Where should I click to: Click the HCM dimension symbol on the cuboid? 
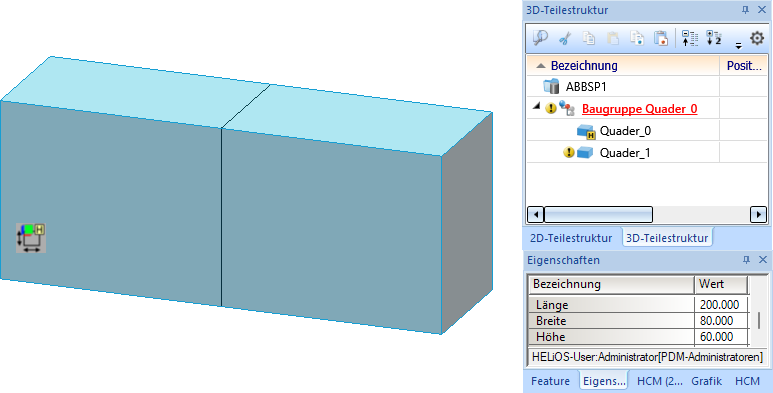click(x=31, y=238)
